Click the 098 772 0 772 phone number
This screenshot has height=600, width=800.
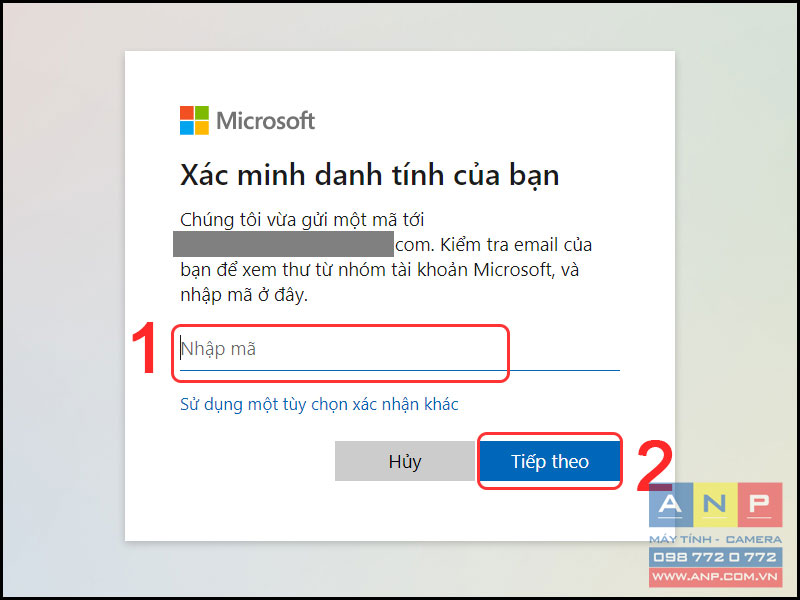tap(715, 557)
